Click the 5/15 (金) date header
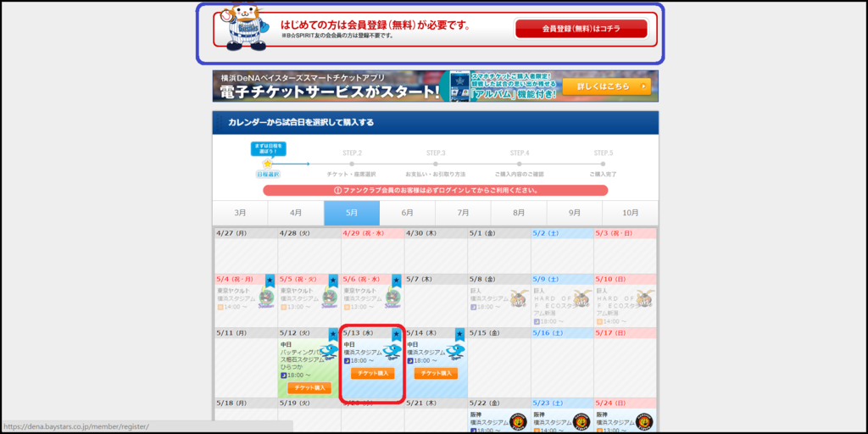Screen dimensions: 868x434 498,333
